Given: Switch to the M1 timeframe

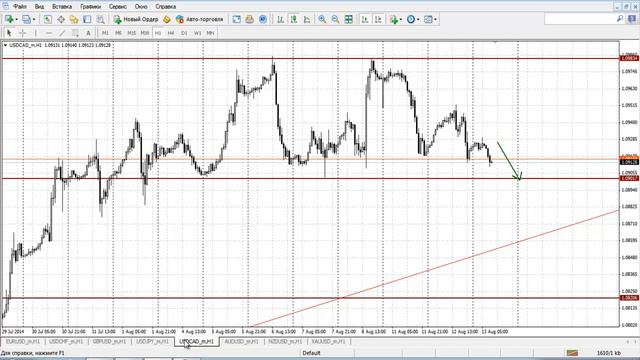Looking at the screenshot, I should point(105,33).
